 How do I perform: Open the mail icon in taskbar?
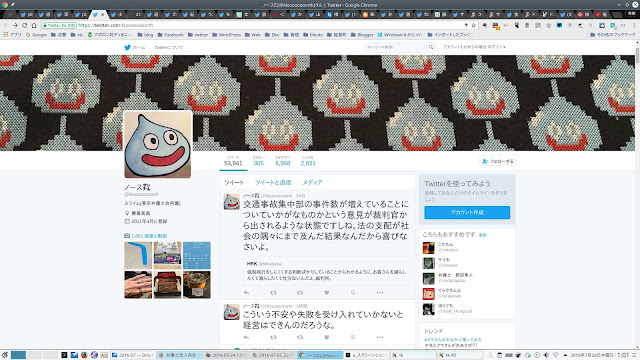click(74, 355)
